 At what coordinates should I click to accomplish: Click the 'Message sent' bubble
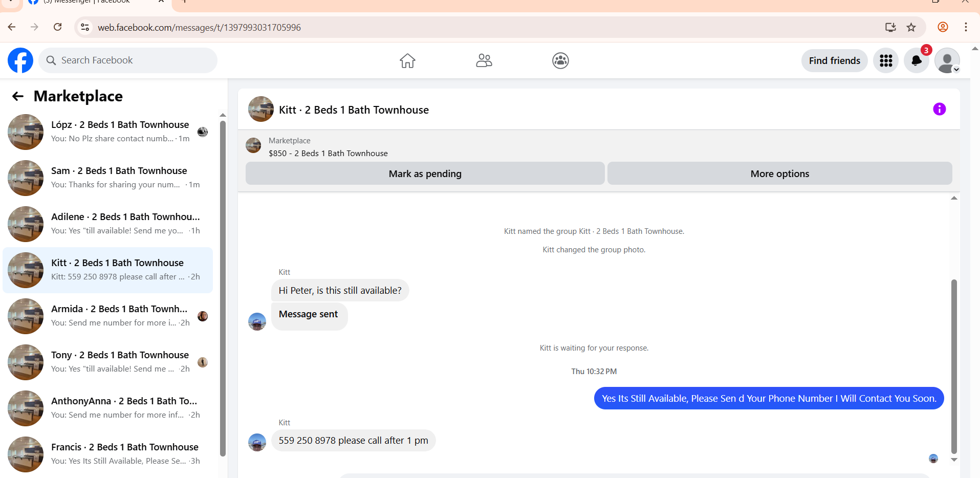click(309, 316)
